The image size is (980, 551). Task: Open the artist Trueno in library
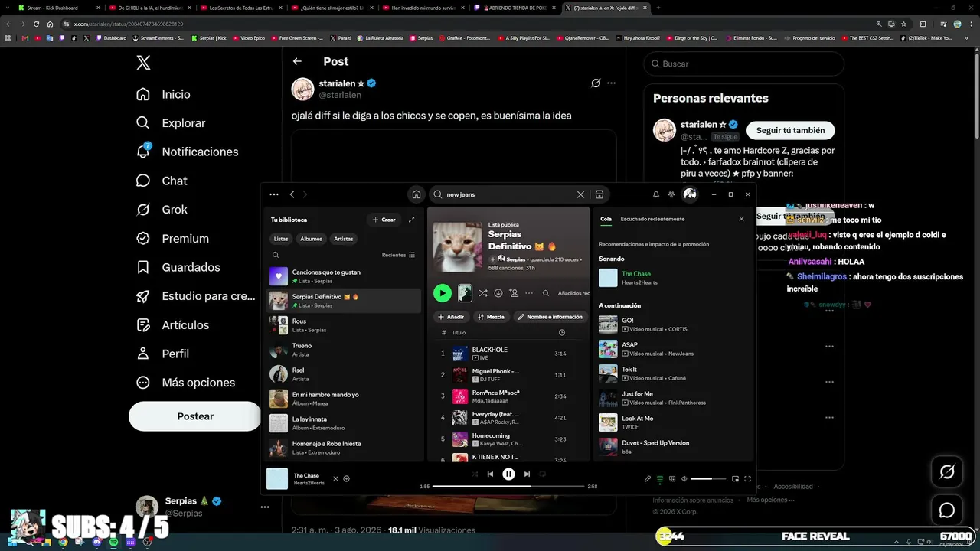[x=345, y=350]
